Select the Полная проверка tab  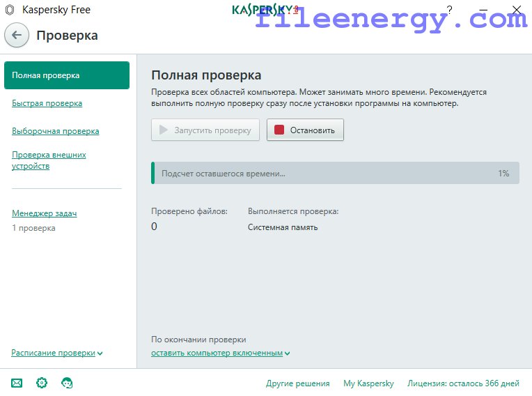click(x=67, y=75)
